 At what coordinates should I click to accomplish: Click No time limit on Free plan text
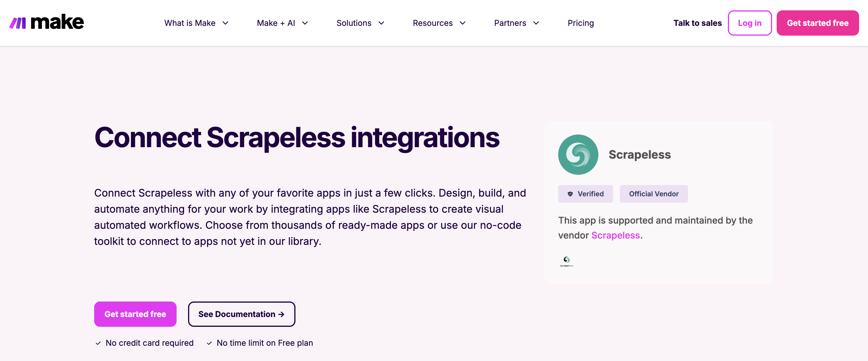coord(265,343)
